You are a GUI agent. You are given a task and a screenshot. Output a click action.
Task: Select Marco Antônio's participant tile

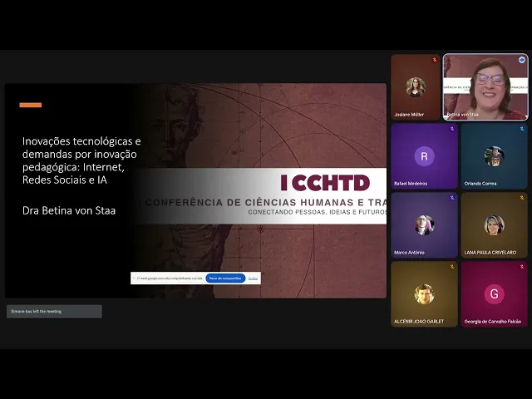[x=424, y=225]
